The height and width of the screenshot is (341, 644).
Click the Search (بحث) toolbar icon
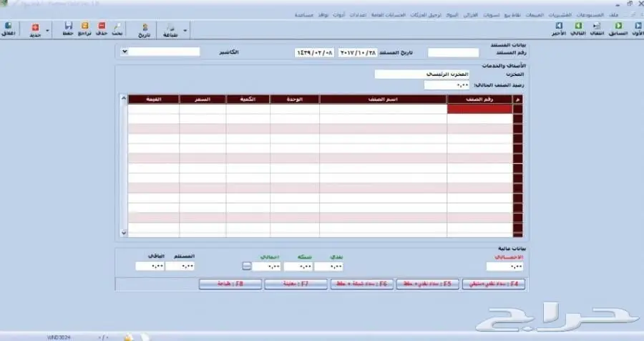[117, 29]
